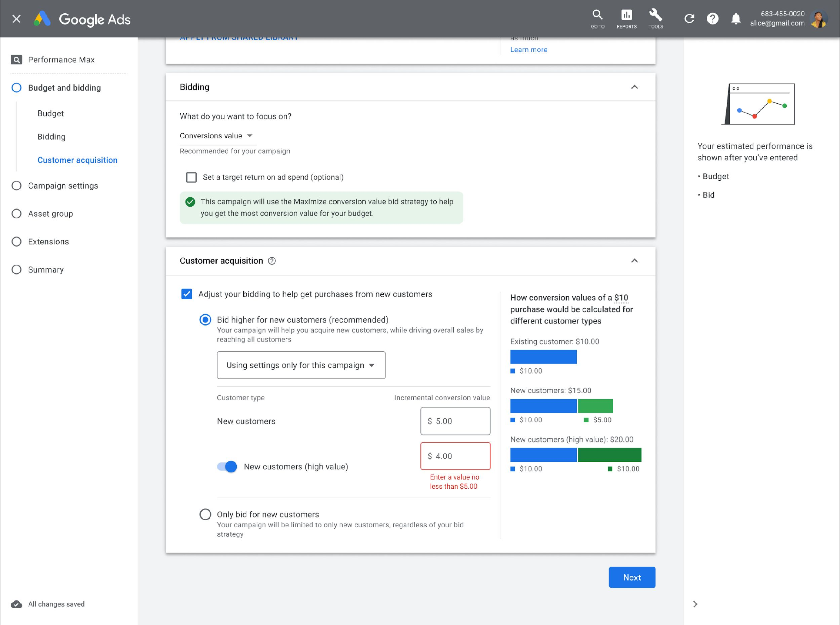Open the Reports icon
The width and height of the screenshot is (840, 625).
coord(627,19)
